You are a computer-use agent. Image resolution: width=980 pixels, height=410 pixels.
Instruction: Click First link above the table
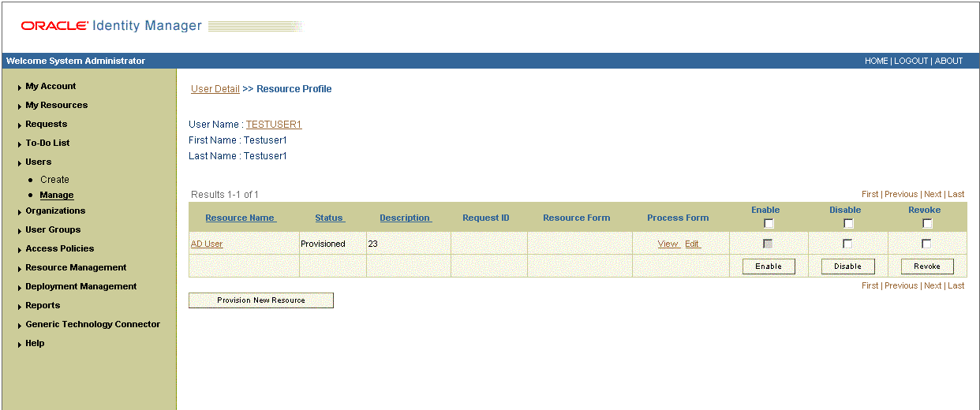tap(870, 194)
